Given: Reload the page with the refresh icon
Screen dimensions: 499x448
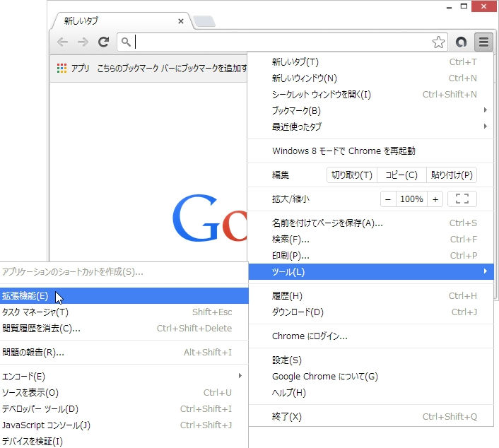Looking at the screenshot, I should click(103, 42).
